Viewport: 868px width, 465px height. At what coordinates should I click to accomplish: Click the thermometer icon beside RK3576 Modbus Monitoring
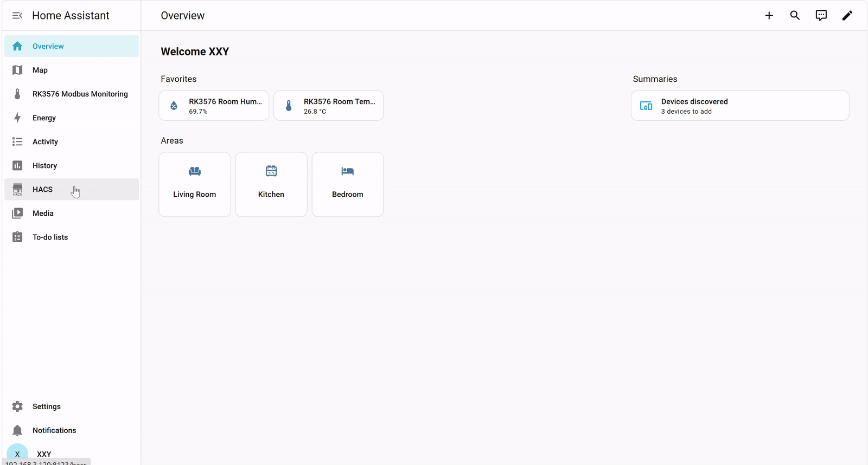(17, 94)
